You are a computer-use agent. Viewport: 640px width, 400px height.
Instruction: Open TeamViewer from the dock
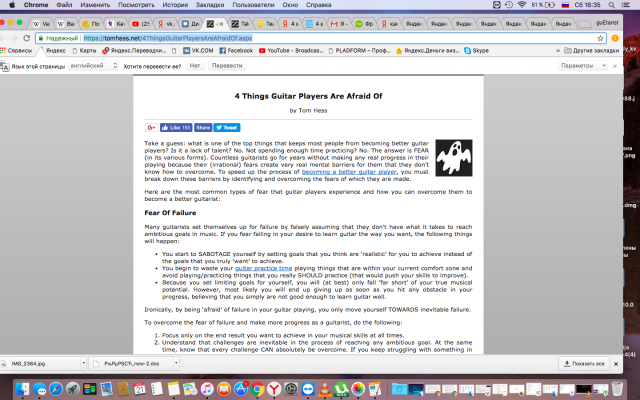pos(308,389)
